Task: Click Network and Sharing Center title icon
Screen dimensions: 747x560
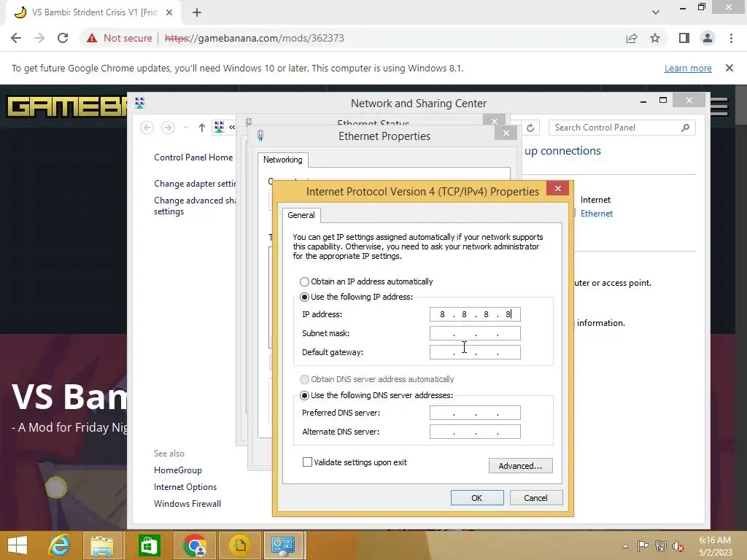Action: point(139,102)
